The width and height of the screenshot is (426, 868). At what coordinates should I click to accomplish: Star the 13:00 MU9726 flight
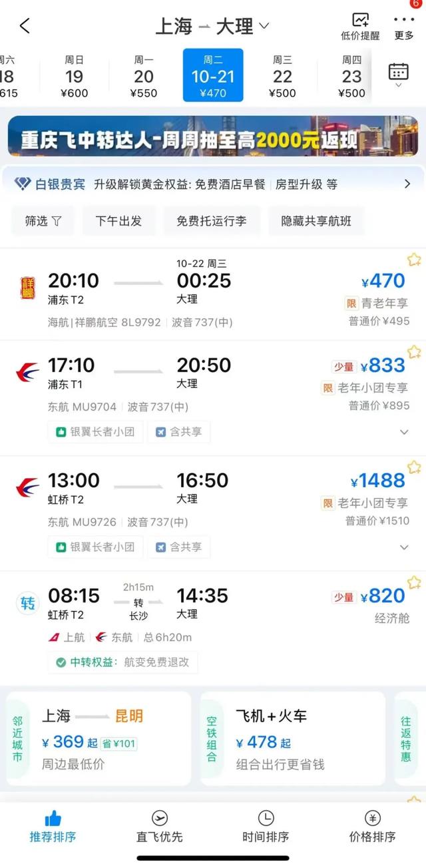click(x=414, y=467)
